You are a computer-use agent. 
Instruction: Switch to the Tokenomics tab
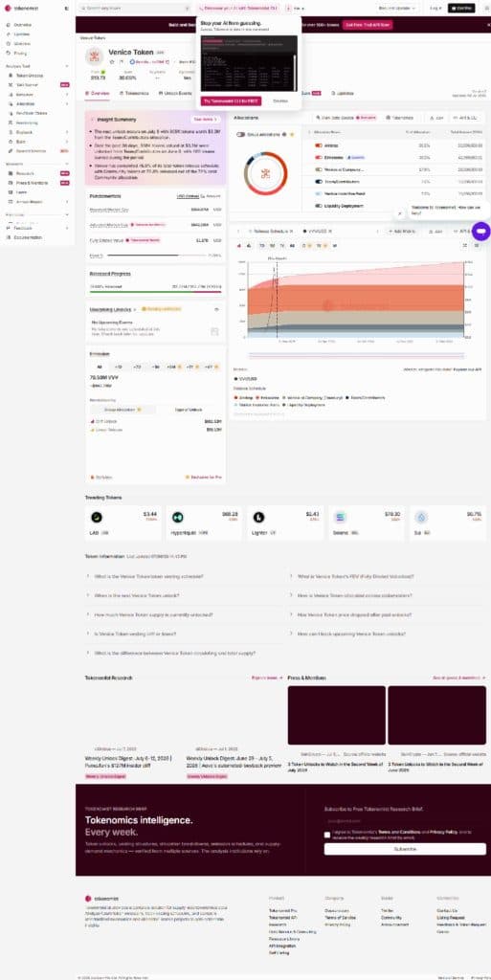(x=134, y=93)
